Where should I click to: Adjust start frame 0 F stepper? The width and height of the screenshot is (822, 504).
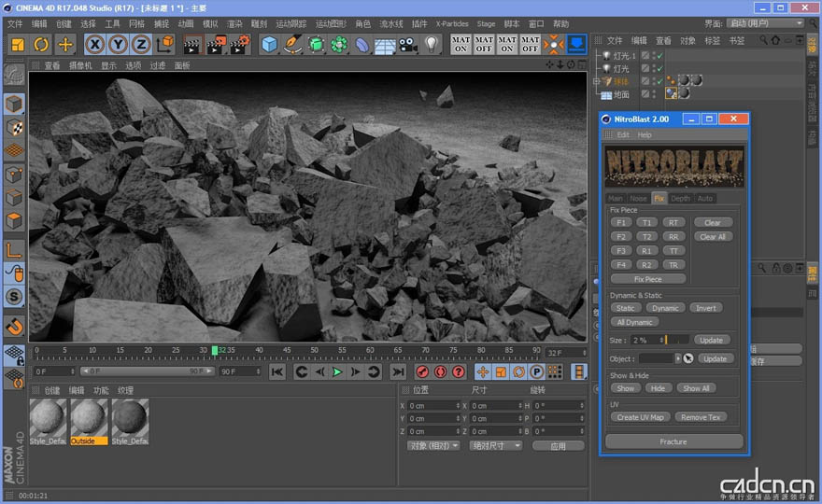72,371
